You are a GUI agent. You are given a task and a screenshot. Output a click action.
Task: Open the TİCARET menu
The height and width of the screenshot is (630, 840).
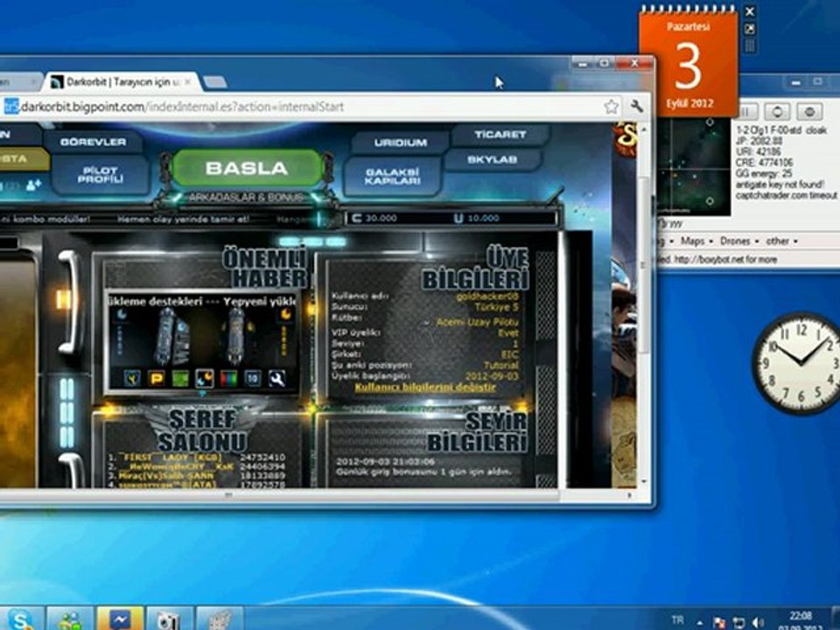500,135
